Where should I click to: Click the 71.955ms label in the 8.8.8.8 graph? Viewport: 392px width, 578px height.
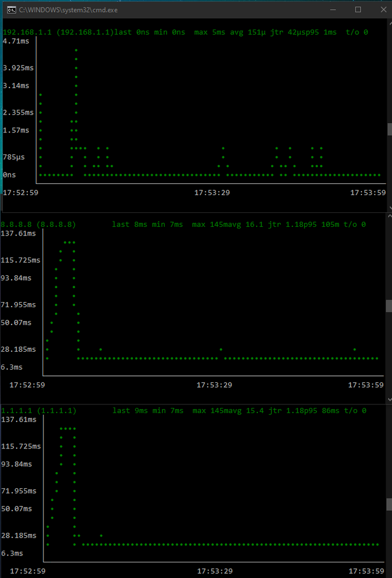click(19, 305)
